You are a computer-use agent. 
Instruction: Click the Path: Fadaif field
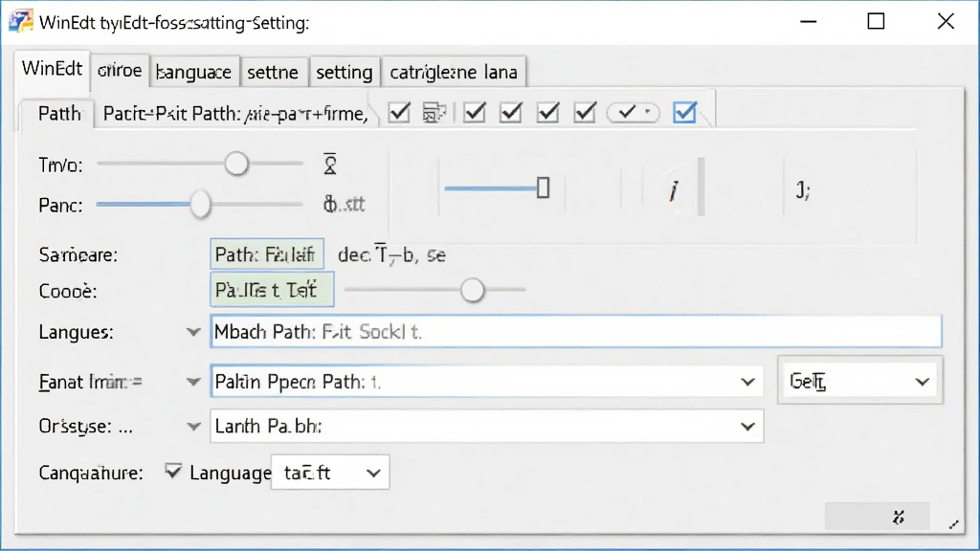[x=267, y=253]
